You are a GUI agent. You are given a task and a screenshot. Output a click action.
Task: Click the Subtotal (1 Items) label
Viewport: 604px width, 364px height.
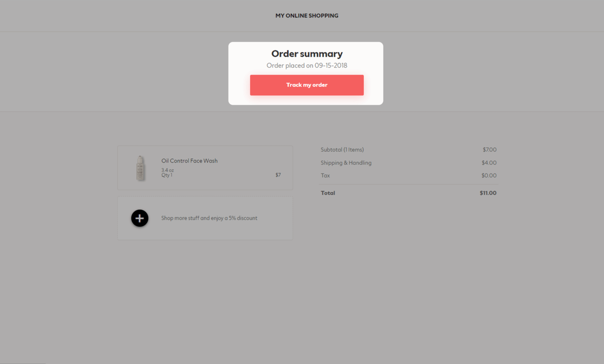[x=342, y=150]
